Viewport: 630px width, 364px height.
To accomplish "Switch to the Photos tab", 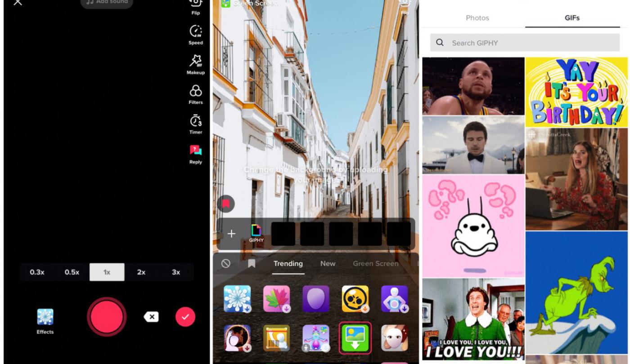I will tap(477, 18).
